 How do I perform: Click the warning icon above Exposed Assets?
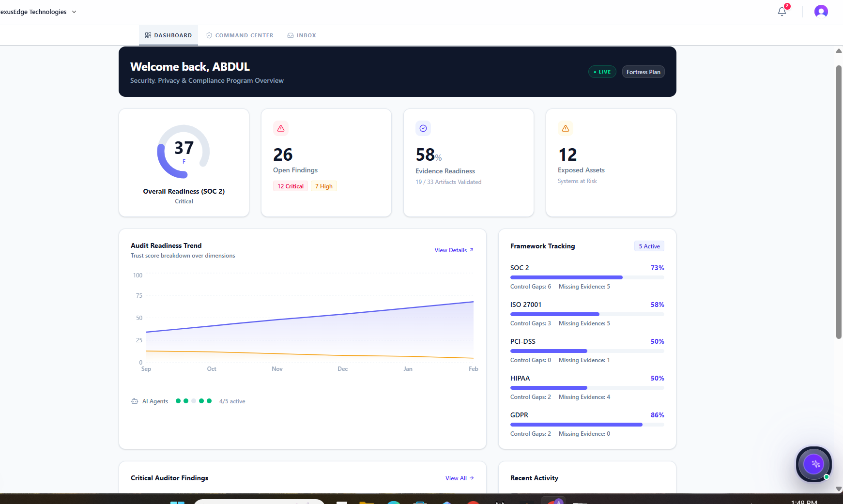566,128
